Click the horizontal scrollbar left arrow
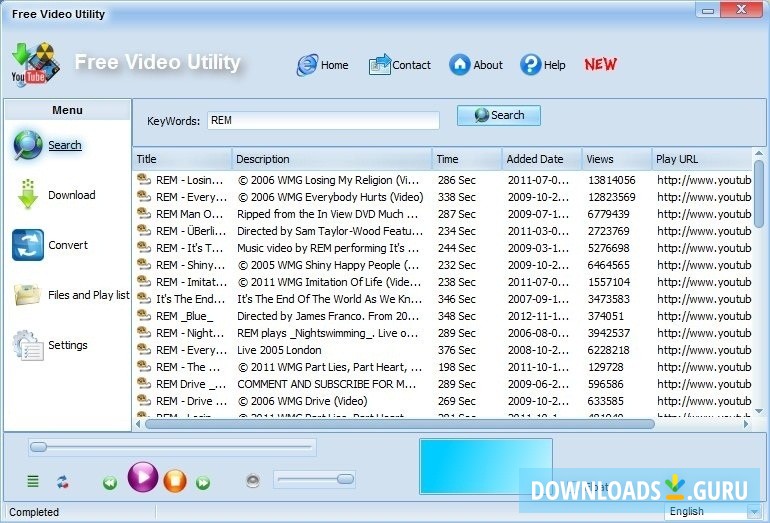 (x=138, y=424)
